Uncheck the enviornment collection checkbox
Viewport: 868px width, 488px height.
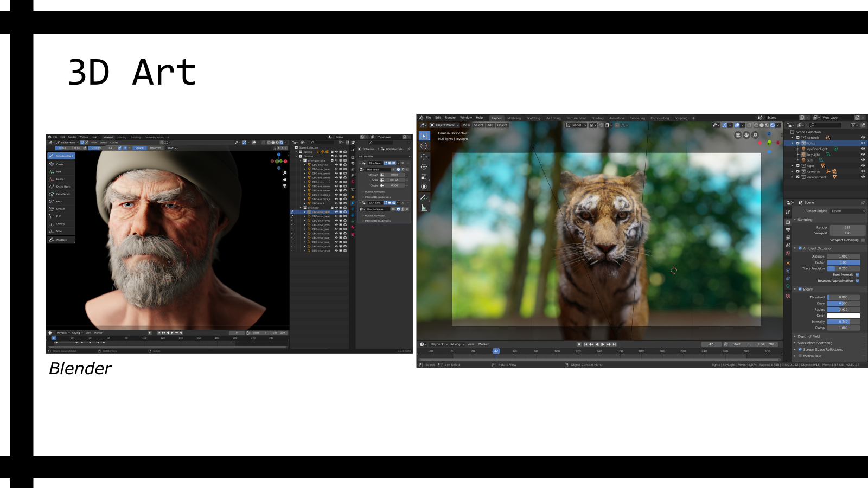tap(798, 177)
